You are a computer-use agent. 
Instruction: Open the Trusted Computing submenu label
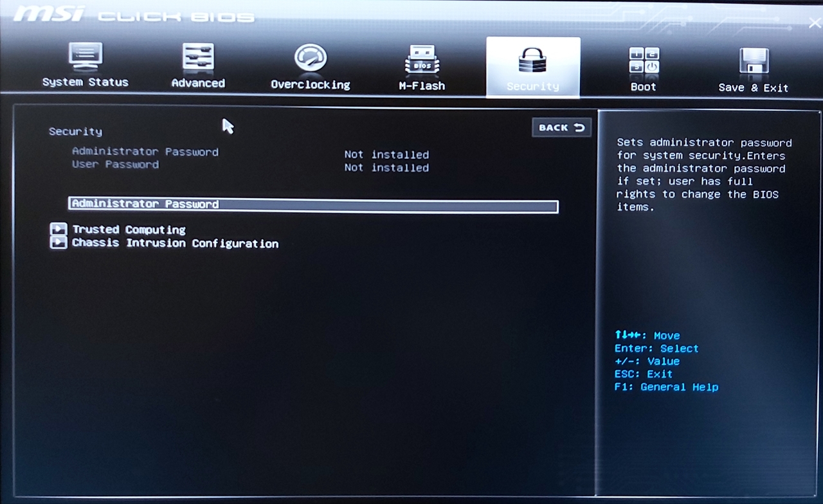click(x=129, y=230)
